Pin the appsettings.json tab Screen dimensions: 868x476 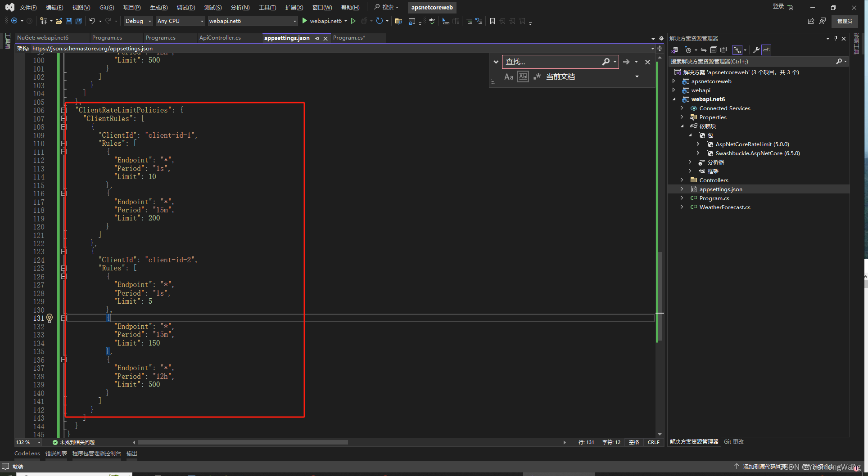pyautogui.click(x=317, y=38)
